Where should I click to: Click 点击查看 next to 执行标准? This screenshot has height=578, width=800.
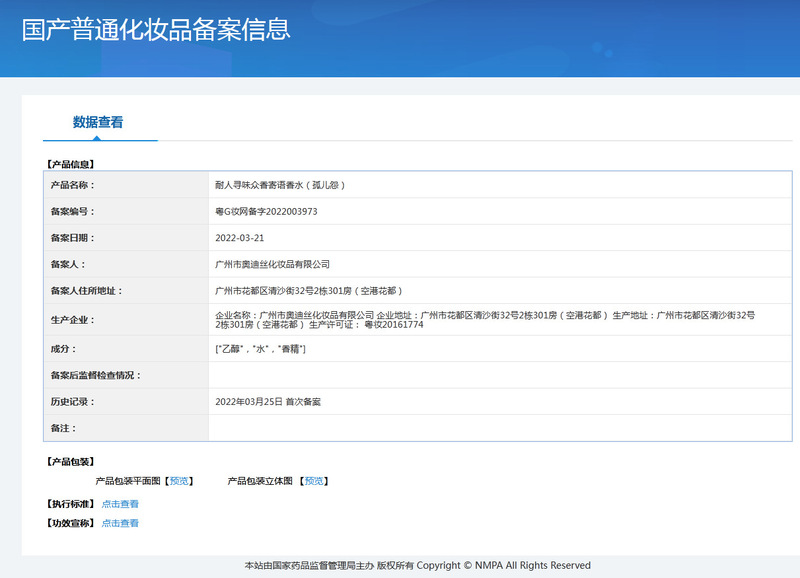pos(120,504)
